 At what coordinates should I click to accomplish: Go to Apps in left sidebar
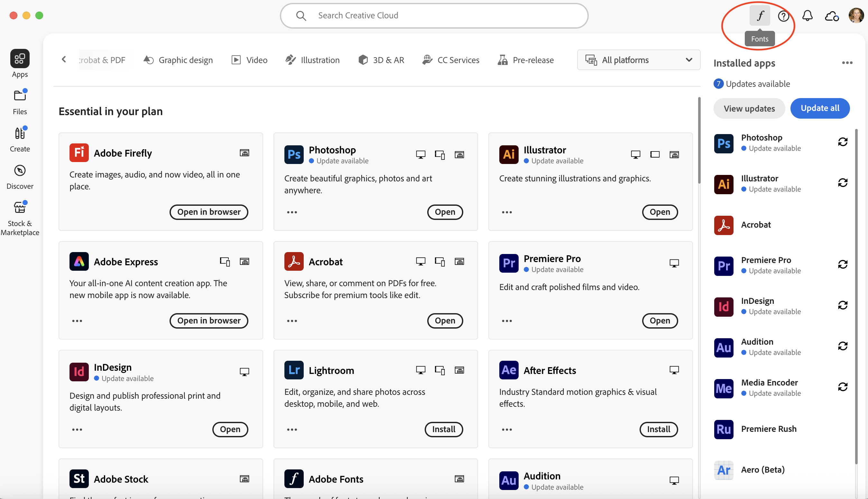pyautogui.click(x=20, y=64)
